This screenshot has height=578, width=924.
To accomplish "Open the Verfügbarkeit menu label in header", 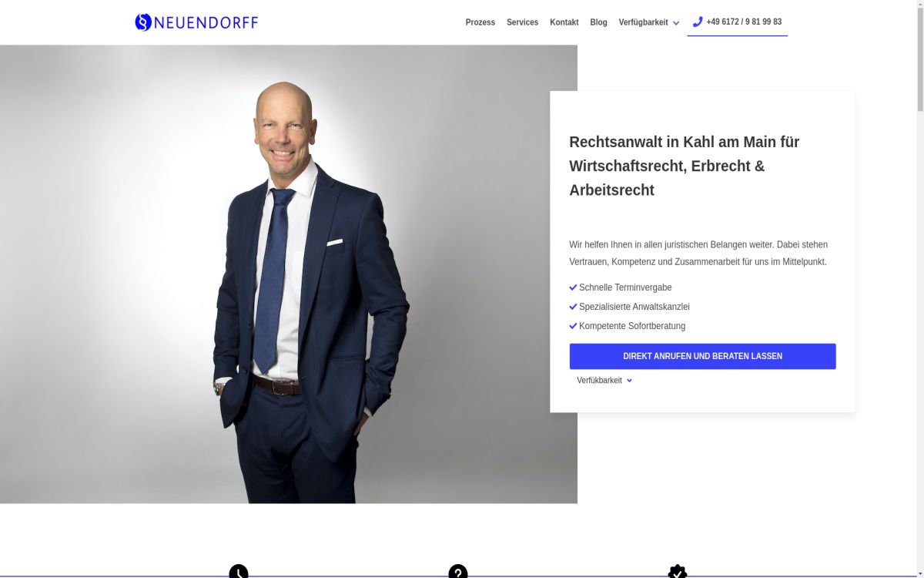I will [x=643, y=22].
